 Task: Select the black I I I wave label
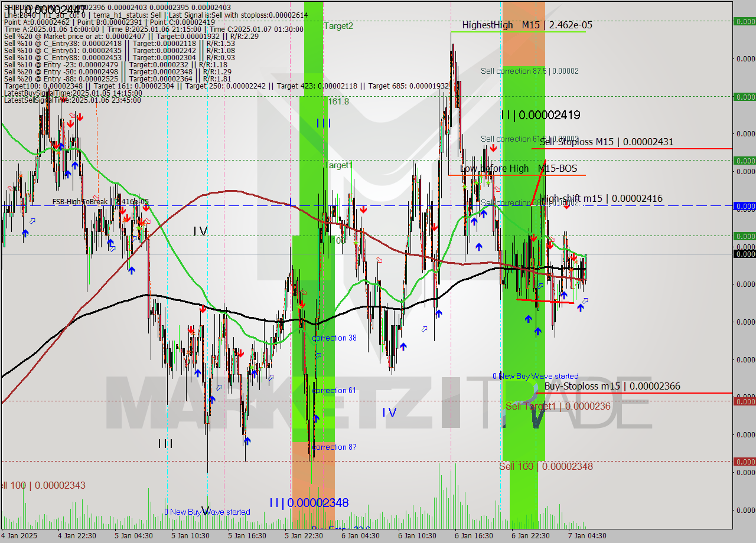[x=165, y=443]
